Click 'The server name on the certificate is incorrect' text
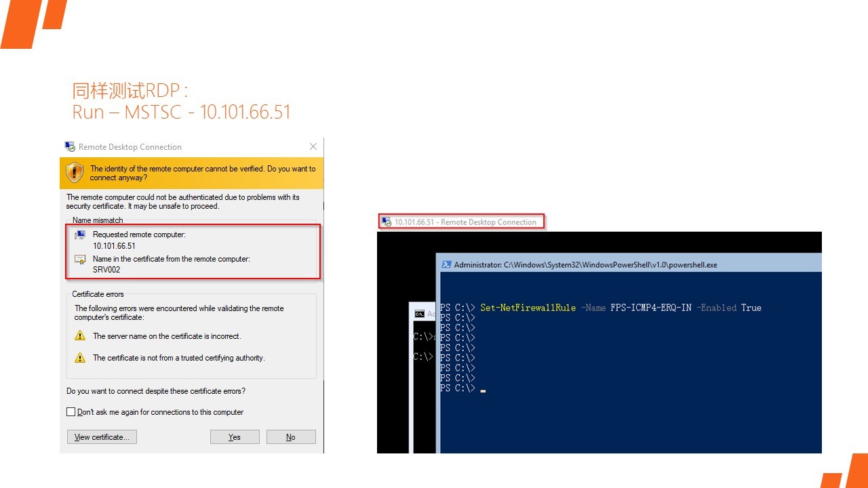868x488 pixels. point(167,336)
